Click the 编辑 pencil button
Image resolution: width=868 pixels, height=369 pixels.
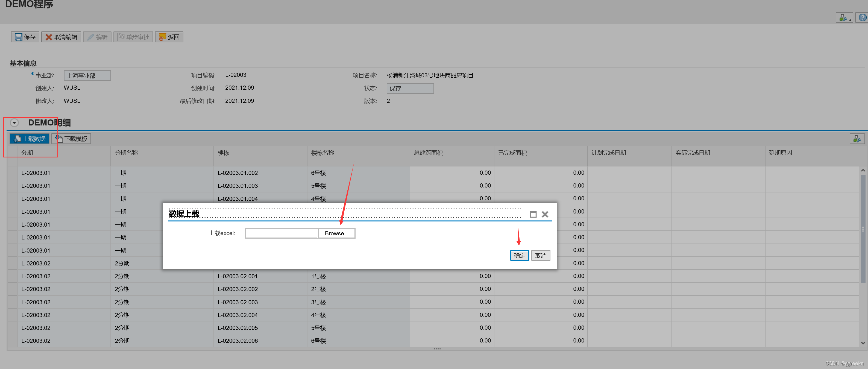coord(97,37)
